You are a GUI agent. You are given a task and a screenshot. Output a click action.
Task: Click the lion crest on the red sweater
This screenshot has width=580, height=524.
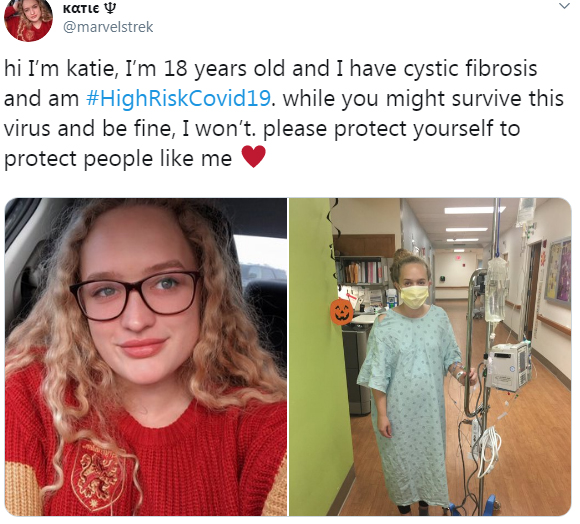coord(98,475)
